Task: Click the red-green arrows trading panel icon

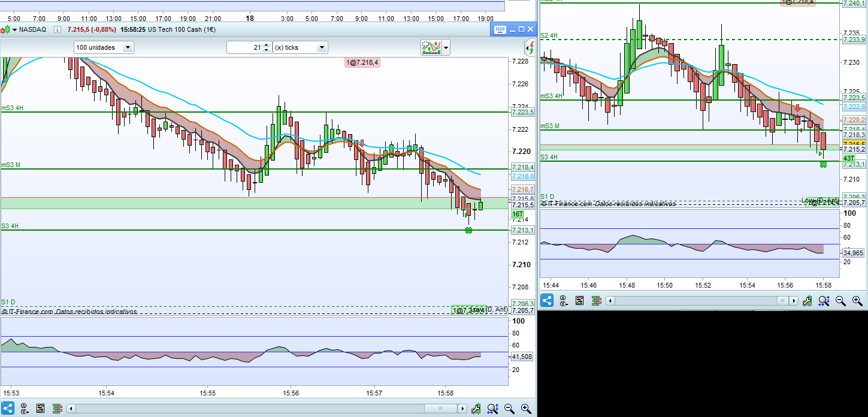Action: click(530, 47)
